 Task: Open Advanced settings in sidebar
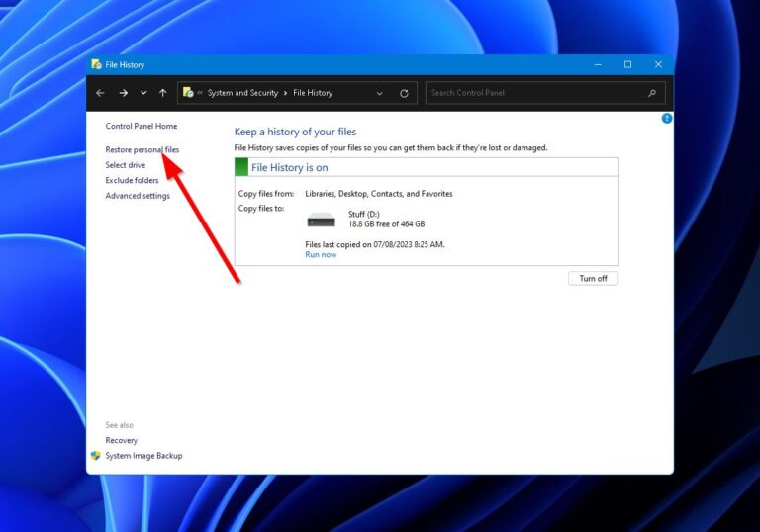138,196
